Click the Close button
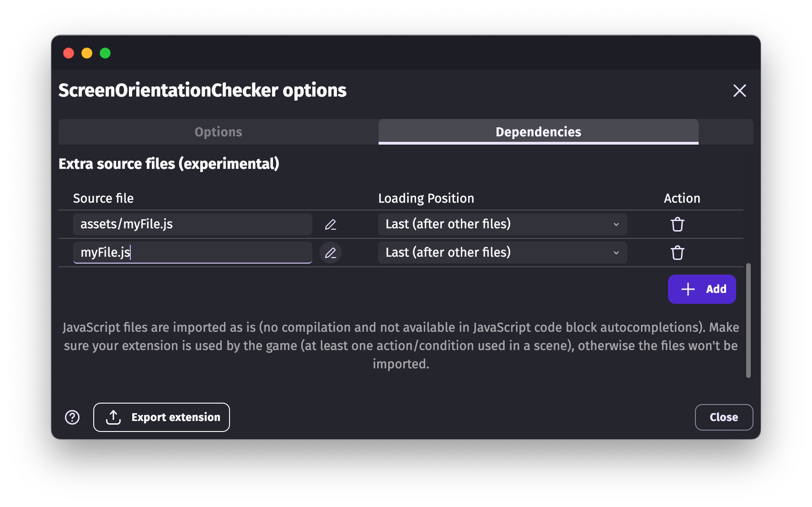Viewport: 812px width, 507px height. 724,417
